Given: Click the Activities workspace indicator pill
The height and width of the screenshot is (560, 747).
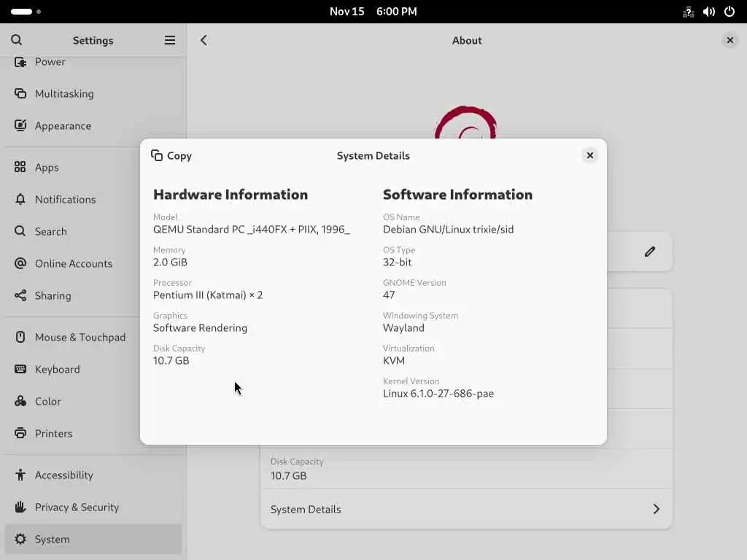Looking at the screenshot, I should click(x=21, y=12).
